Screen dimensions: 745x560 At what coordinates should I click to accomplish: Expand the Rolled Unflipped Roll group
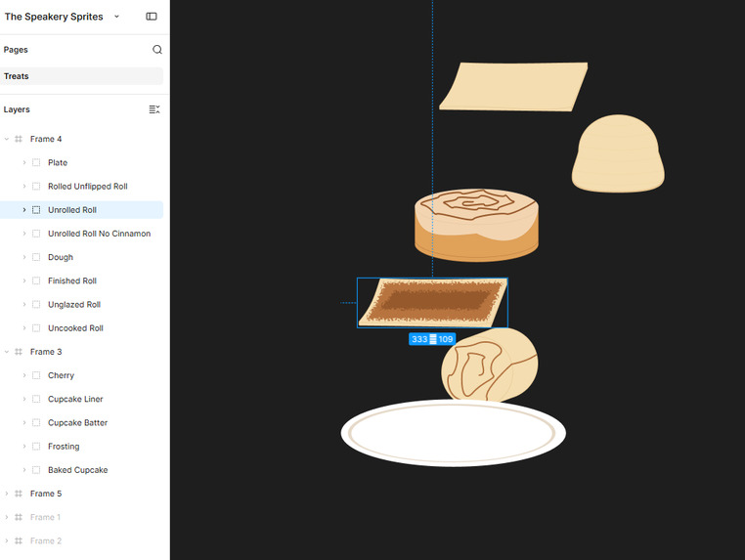coord(24,187)
